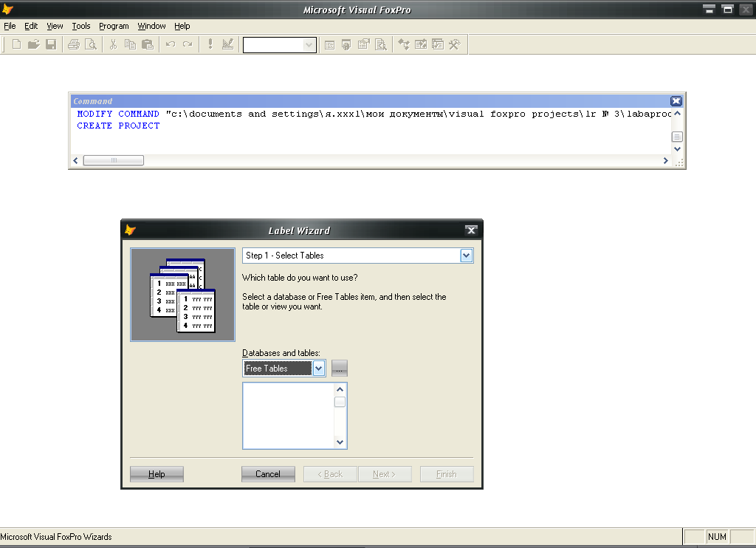Click 'Which table do you want to use?' text

(x=300, y=278)
